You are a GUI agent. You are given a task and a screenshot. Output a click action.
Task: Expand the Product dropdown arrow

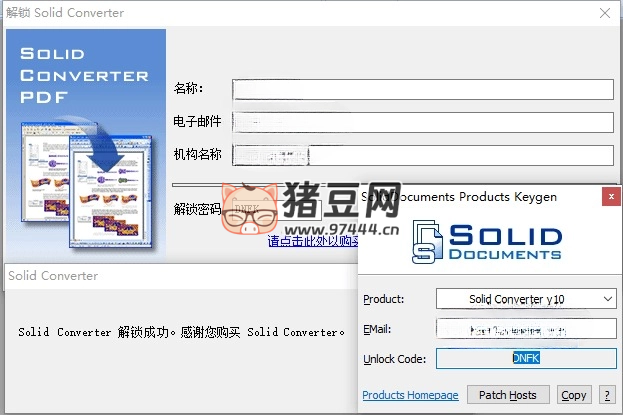608,299
